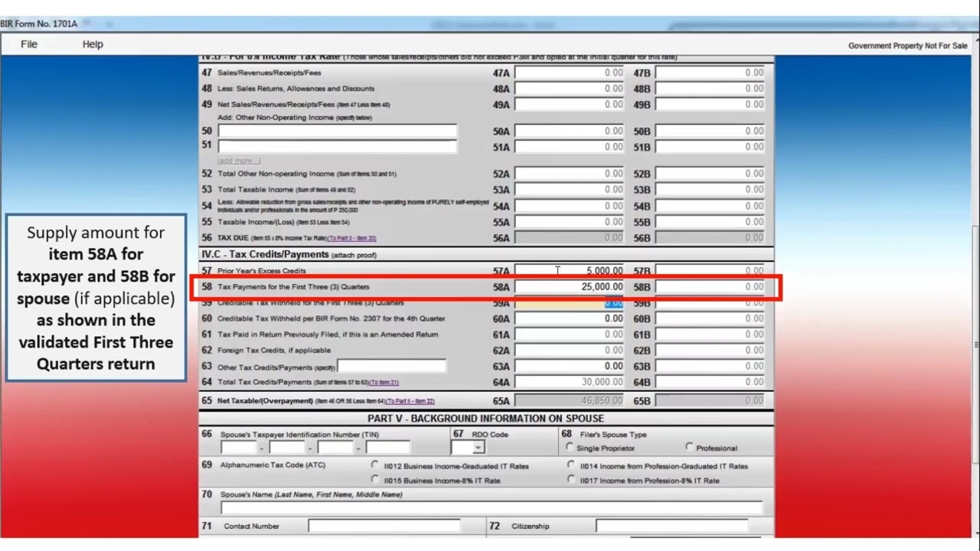Click field 60A creditable tax 4th quarter

570,319
